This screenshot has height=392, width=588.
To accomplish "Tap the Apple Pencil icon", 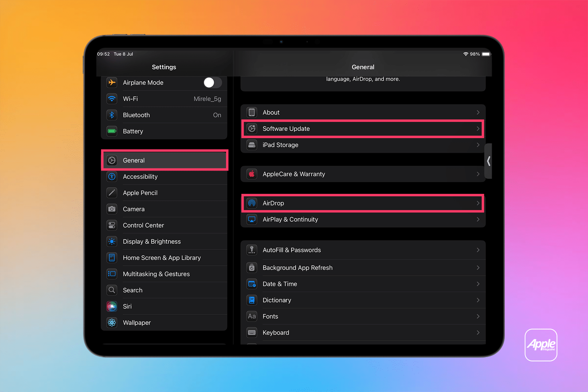I will pos(112,193).
